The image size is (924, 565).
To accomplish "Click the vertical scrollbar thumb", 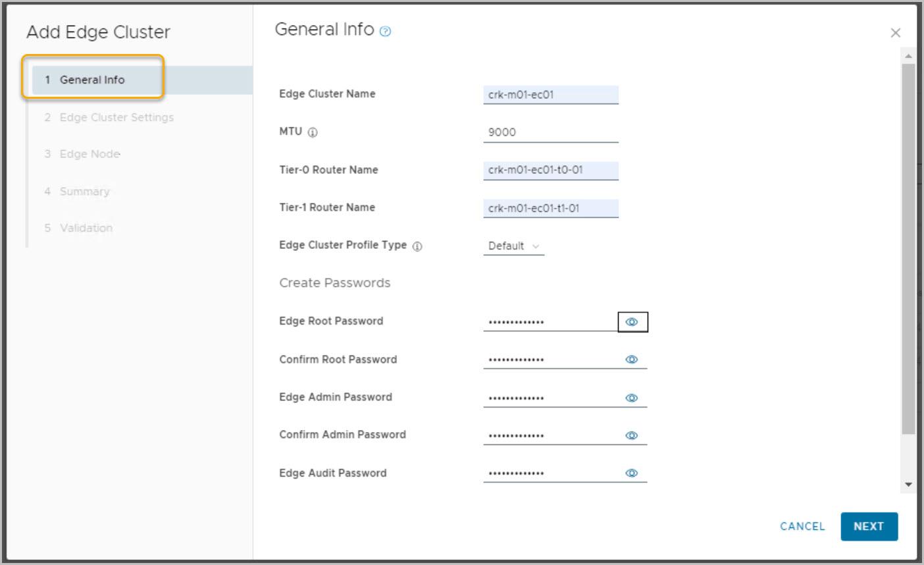I will pos(908,250).
